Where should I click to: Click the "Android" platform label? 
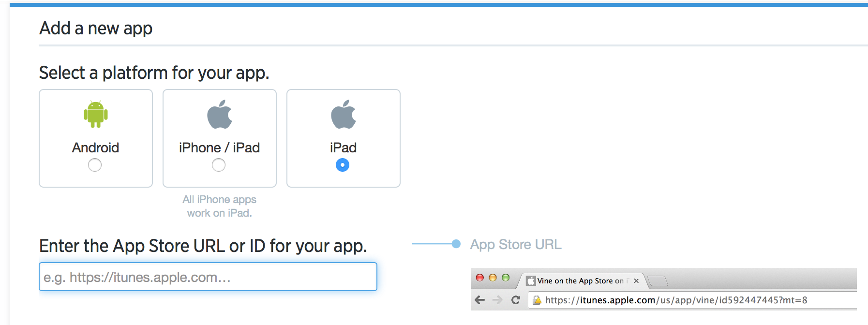click(x=95, y=148)
